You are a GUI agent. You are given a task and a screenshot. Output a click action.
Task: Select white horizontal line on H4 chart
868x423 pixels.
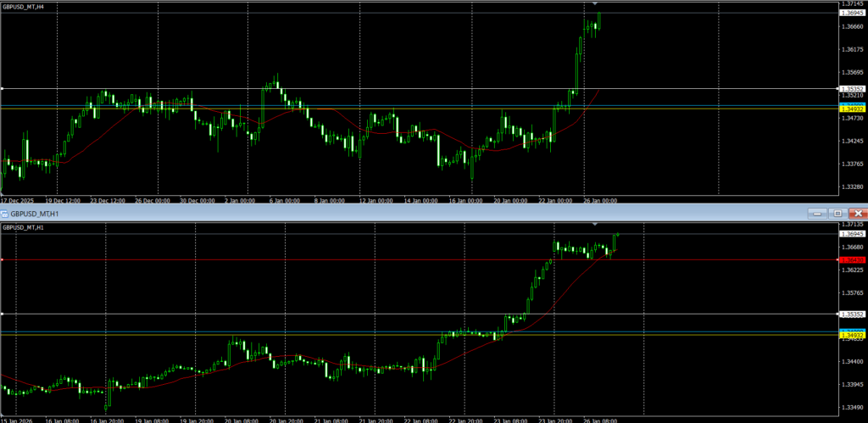pos(339,88)
